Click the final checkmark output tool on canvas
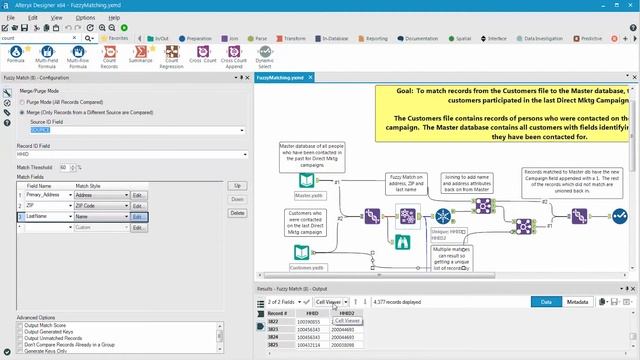This screenshot has width=640, height=360. 620,216
